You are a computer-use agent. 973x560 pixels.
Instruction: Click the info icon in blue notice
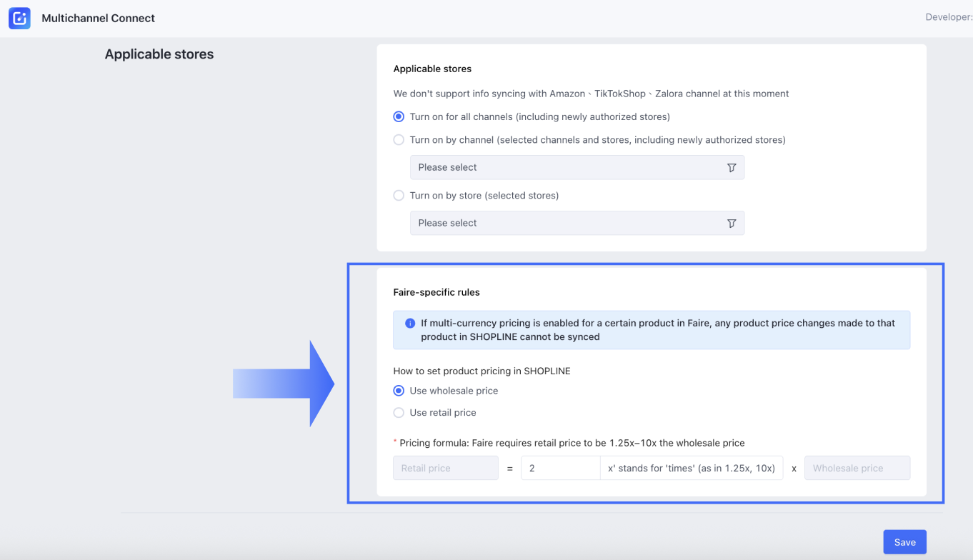410,324
